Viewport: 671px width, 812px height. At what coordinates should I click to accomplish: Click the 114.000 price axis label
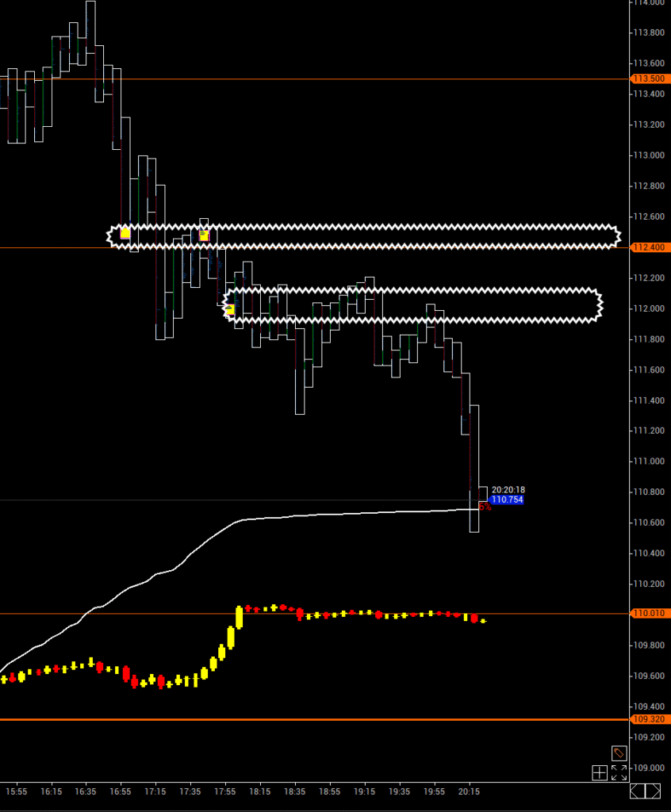[x=647, y=2]
